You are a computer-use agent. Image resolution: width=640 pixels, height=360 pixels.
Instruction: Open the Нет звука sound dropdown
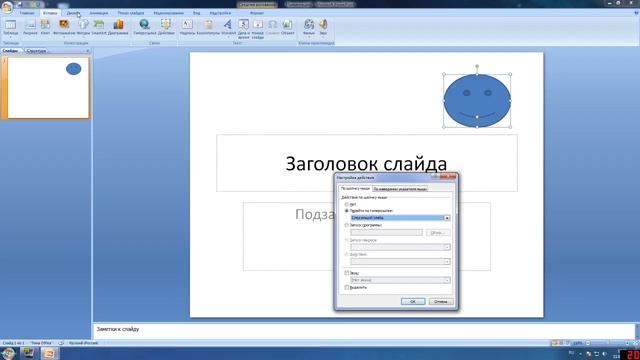click(447, 280)
